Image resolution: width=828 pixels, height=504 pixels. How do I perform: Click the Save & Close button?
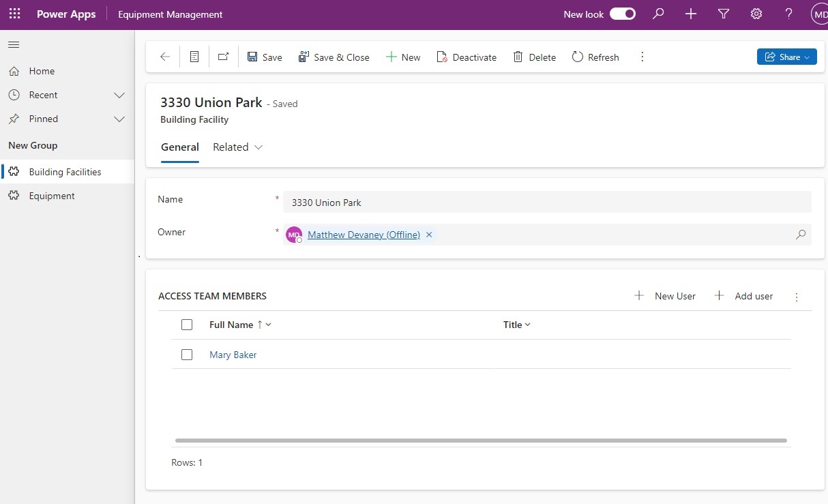(x=334, y=57)
